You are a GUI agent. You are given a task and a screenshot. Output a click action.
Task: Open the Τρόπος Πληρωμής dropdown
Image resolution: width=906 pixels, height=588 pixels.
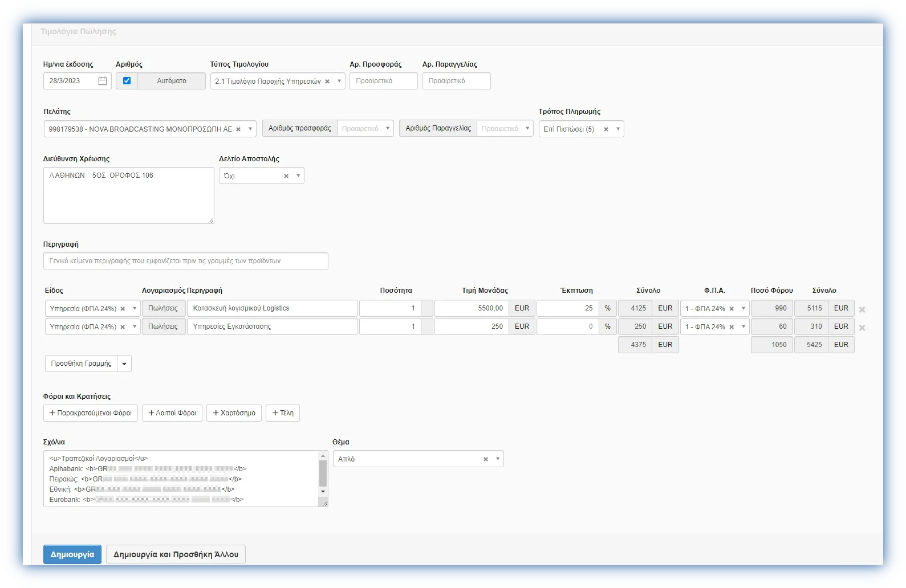tap(618, 129)
